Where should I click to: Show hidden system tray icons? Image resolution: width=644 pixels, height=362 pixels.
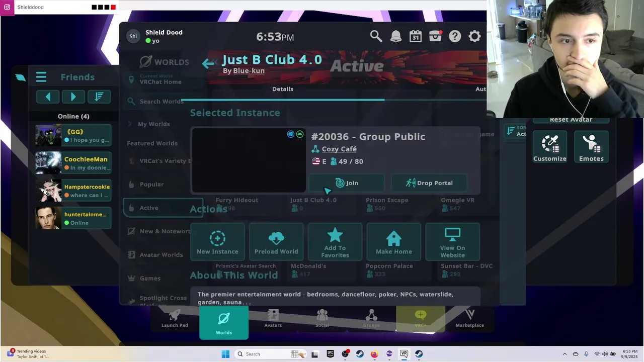coord(565,354)
